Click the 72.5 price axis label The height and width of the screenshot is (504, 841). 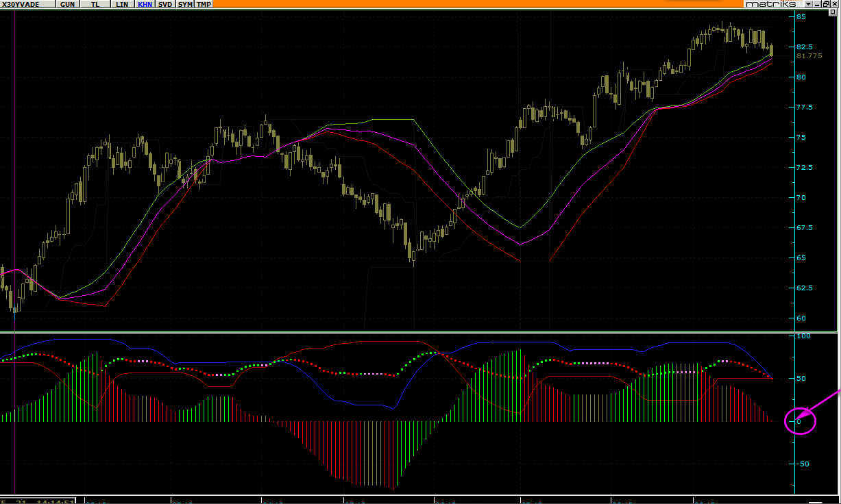(x=804, y=167)
